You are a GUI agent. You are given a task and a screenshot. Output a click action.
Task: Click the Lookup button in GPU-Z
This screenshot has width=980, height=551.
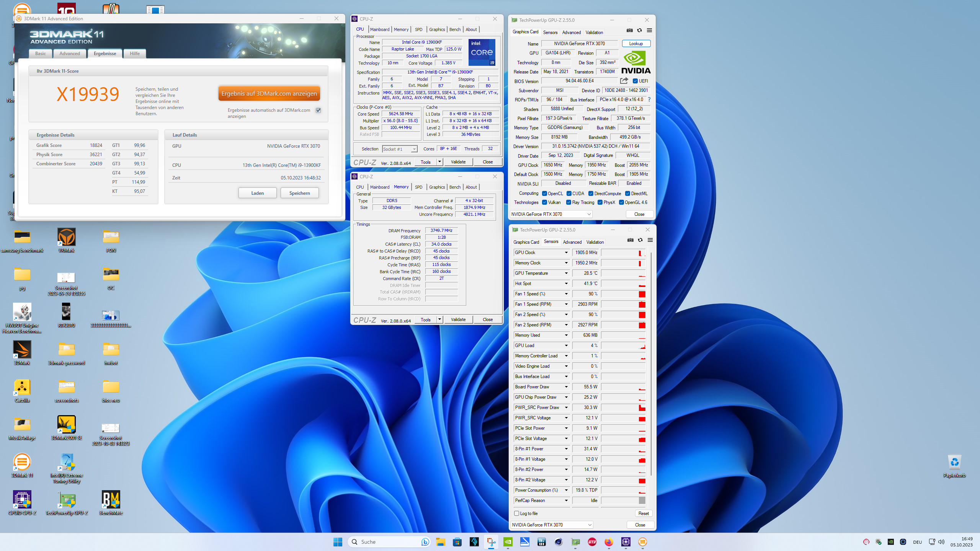pos(636,44)
